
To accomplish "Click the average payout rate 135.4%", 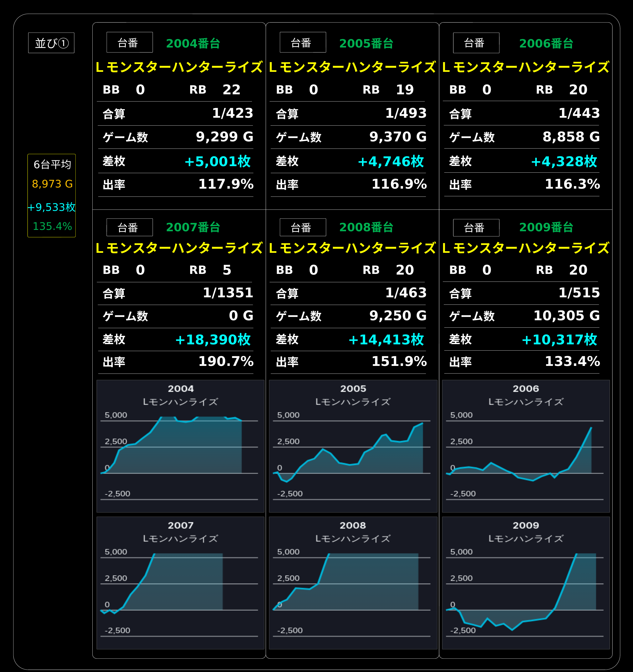I will coord(52,226).
